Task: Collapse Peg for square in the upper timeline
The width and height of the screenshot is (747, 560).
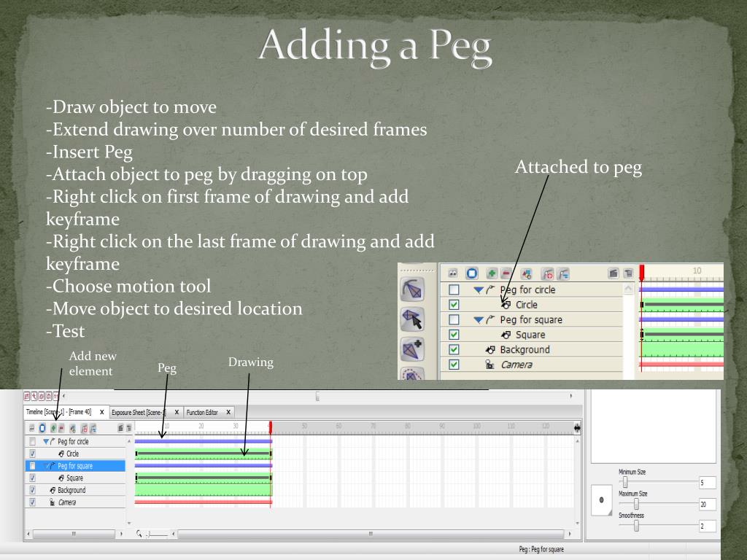Action: pos(479,320)
